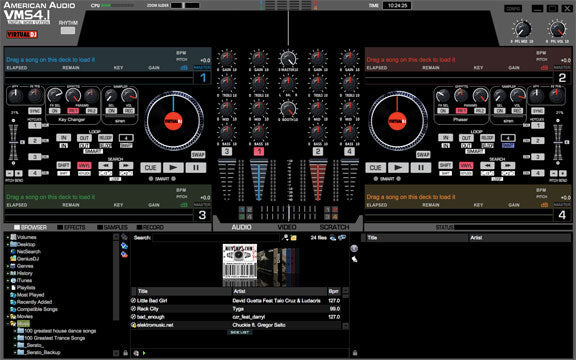Image resolution: width=576 pixels, height=360 pixels.
Task: Open the EFFECTS tab
Action: [71, 228]
